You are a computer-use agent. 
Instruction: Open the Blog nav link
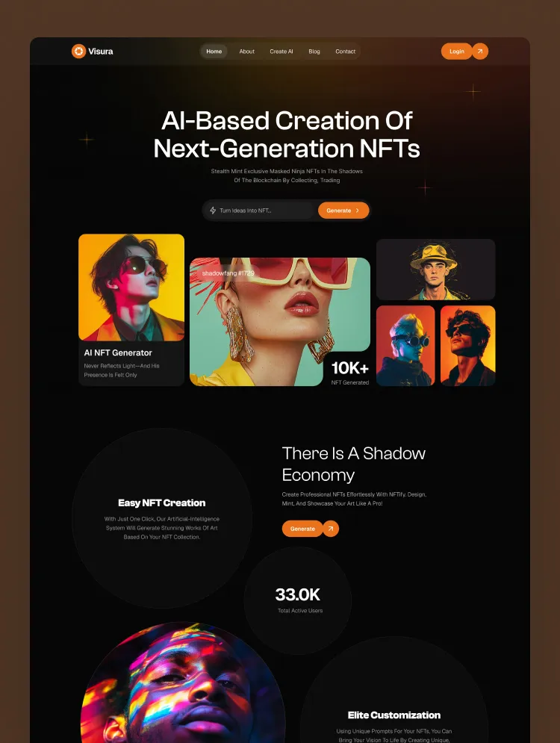point(314,52)
